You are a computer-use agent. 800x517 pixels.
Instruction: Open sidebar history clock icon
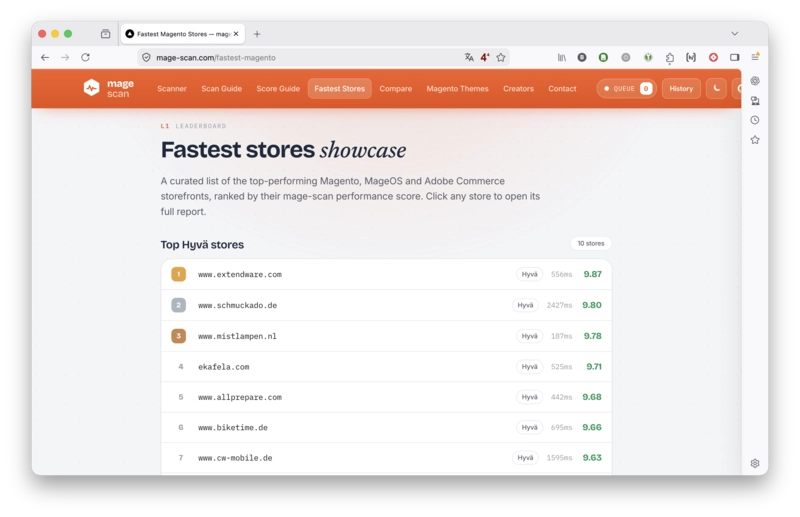coord(755,120)
